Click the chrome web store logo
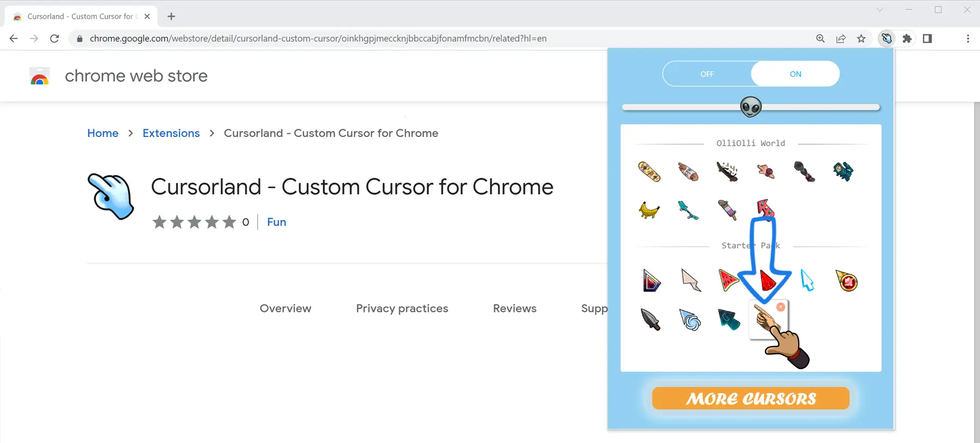 39,76
